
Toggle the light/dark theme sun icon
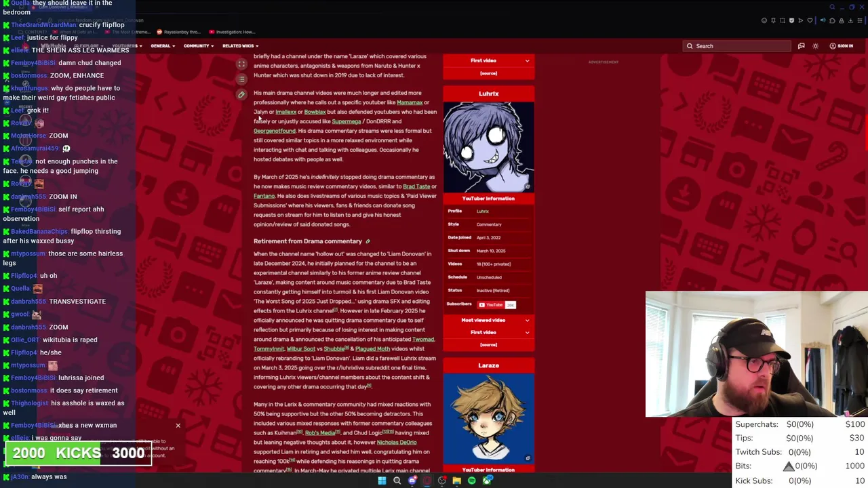(x=815, y=46)
